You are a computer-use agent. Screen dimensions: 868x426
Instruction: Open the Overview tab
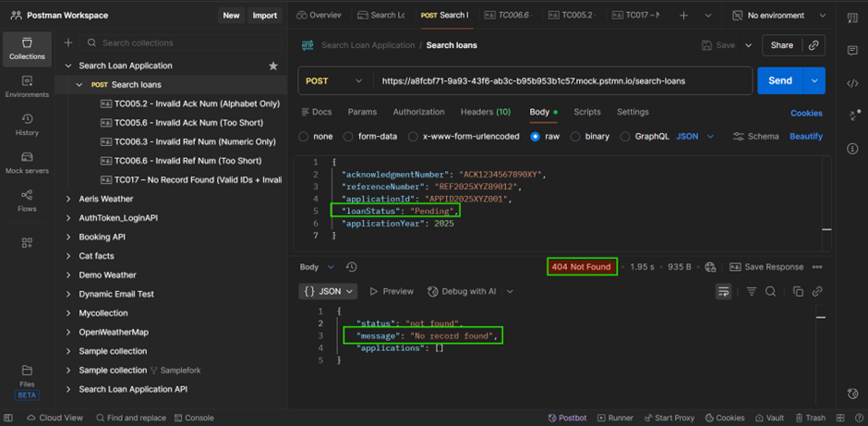(319, 16)
